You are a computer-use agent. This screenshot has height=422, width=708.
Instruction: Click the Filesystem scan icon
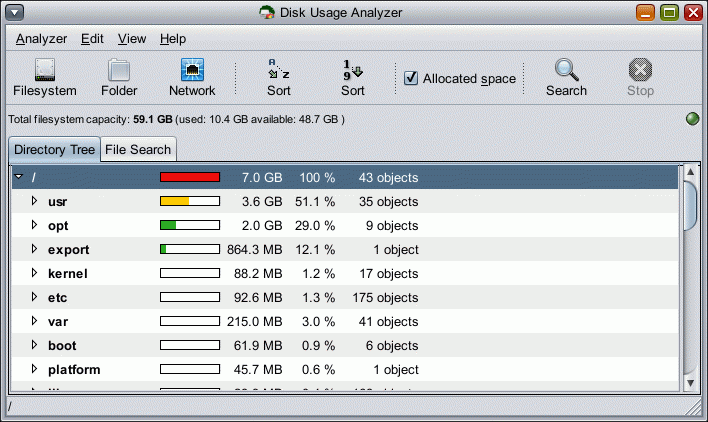[44, 71]
